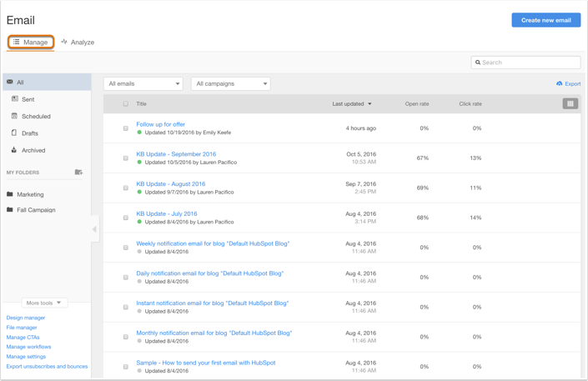
Task: Check the KB Update September 2016 row
Action: [126, 158]
